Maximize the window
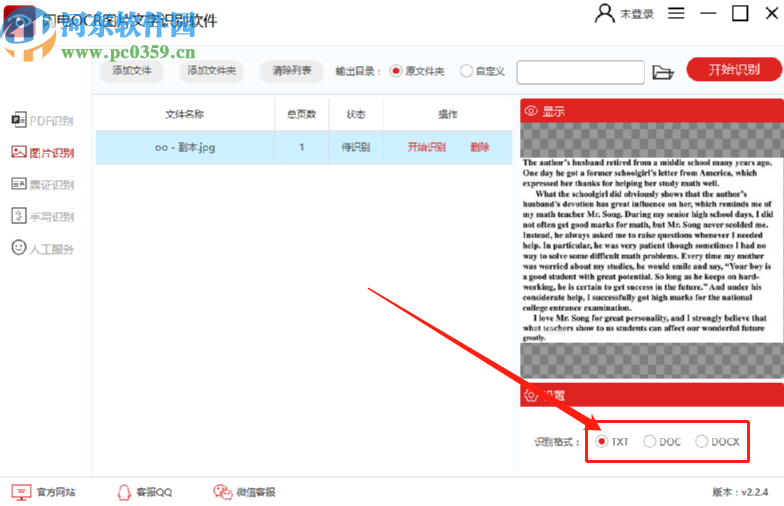784x506 pixels. 740,14
